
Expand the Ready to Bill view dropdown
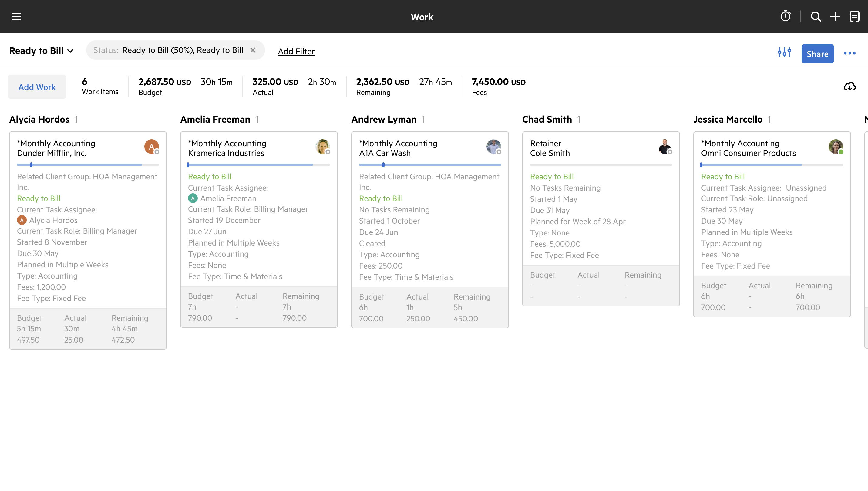click(x=41, y=51)
